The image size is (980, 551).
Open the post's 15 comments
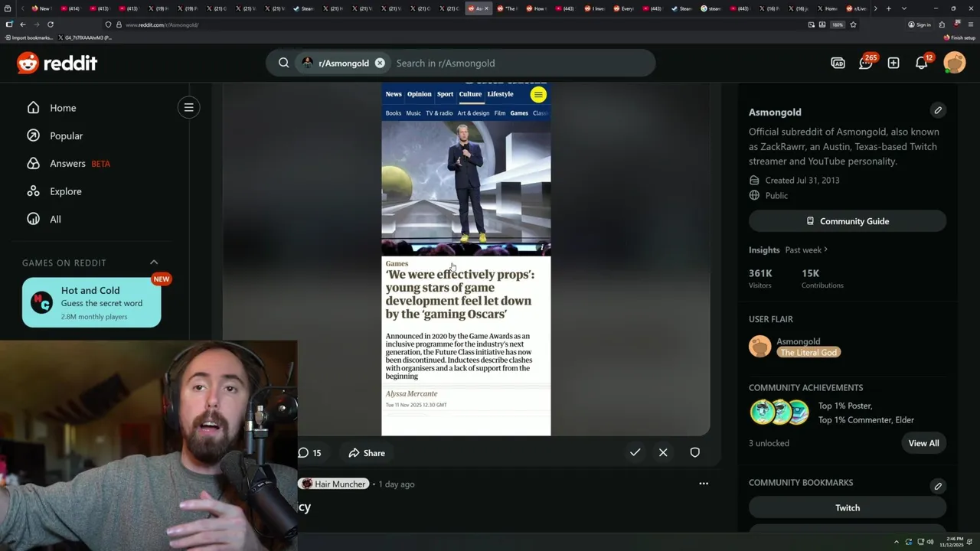click(x=310, y=453)
